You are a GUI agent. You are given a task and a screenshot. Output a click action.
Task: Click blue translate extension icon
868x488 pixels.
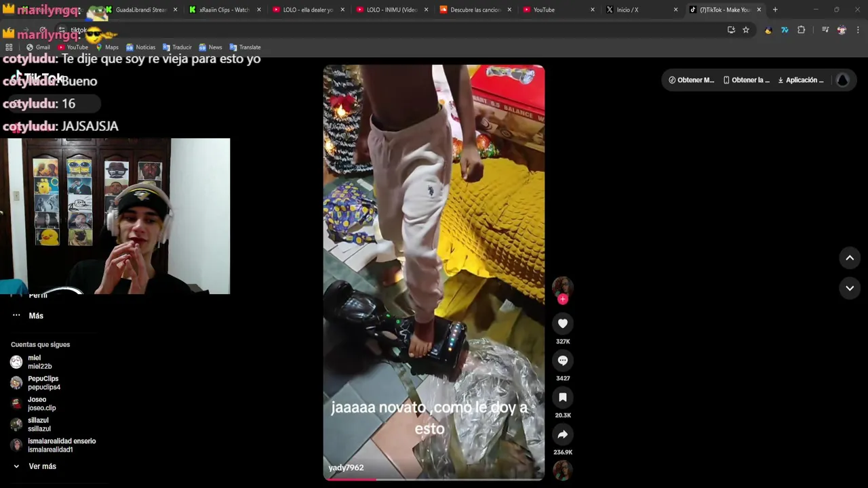tap(785, 30)
